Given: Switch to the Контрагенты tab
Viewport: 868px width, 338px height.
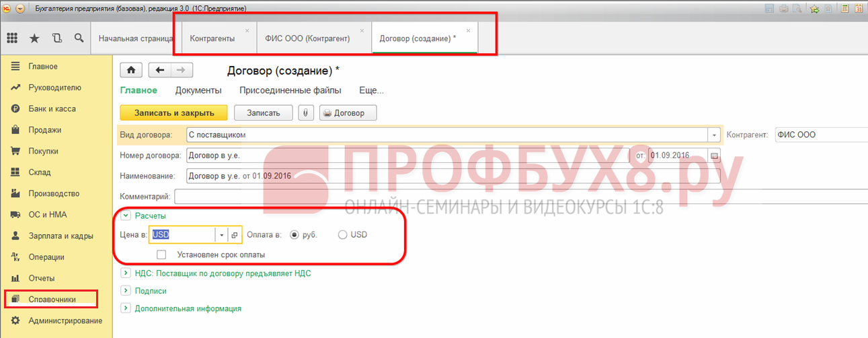Looking at the screenshot, I should (212, 38).
